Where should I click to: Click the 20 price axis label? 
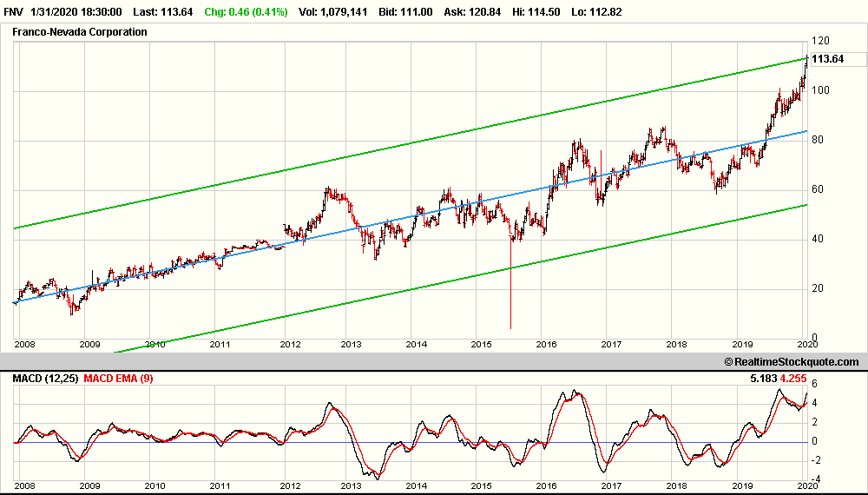818,288
